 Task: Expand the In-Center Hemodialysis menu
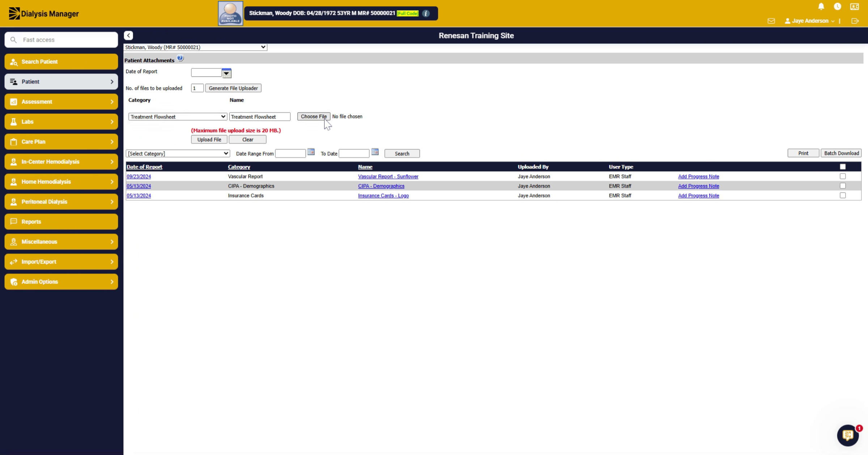point(61,161)
